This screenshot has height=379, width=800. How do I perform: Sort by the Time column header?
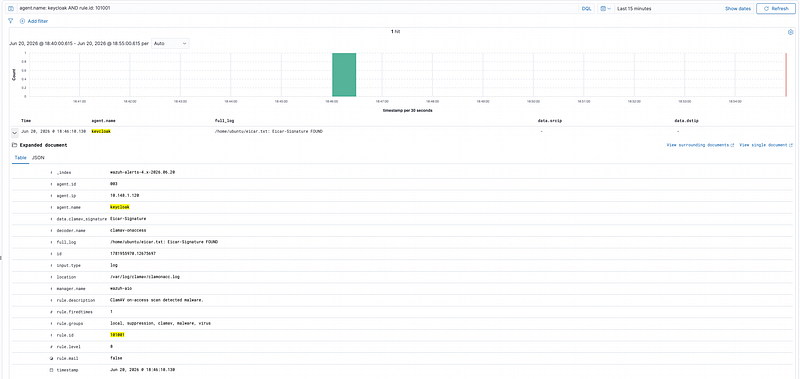[x=26, y=121]
